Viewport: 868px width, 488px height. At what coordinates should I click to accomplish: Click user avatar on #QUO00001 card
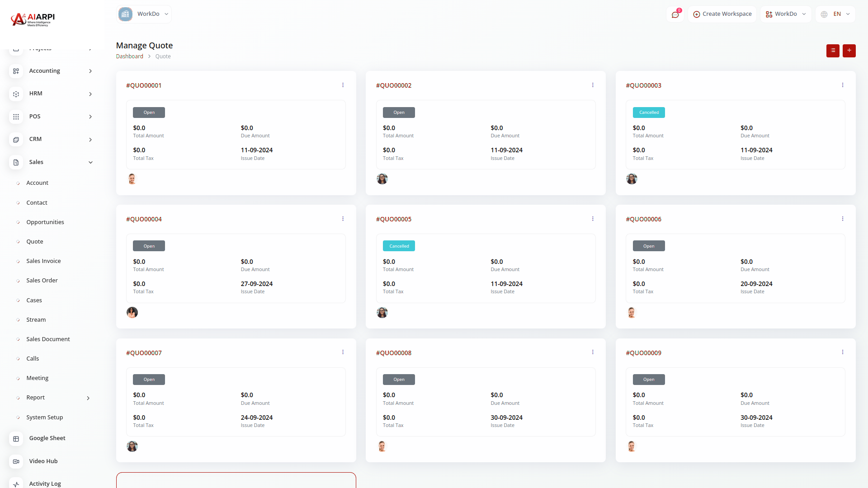point(132,179)
